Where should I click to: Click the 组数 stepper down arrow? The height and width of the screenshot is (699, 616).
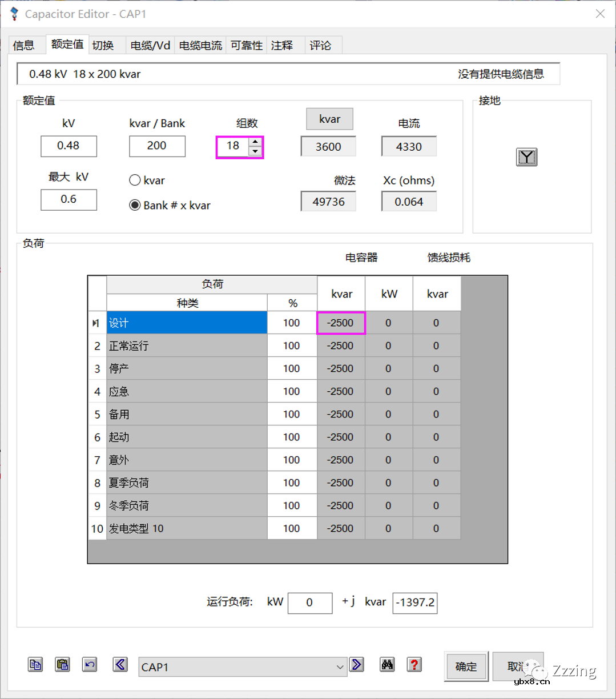point(255,151)
